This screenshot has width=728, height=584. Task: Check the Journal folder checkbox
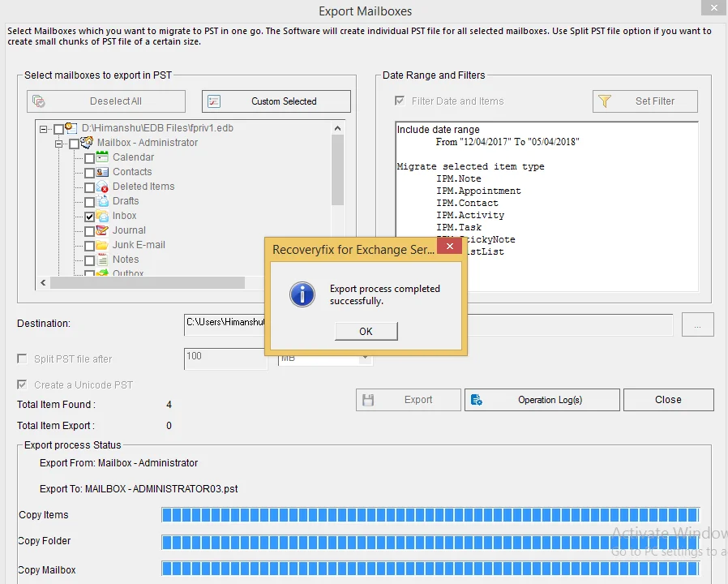pyautogui.click(x=90, y=231)
